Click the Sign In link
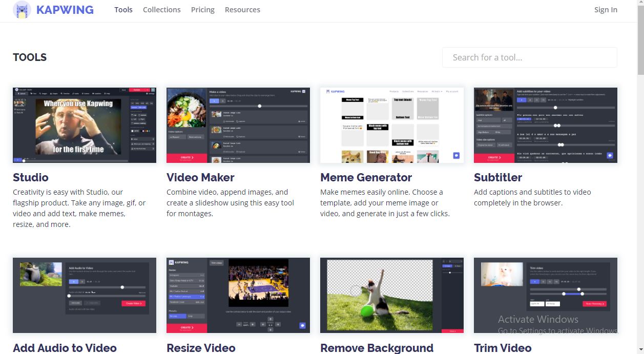This screenshot has height=354, width=644. [606, 10]
